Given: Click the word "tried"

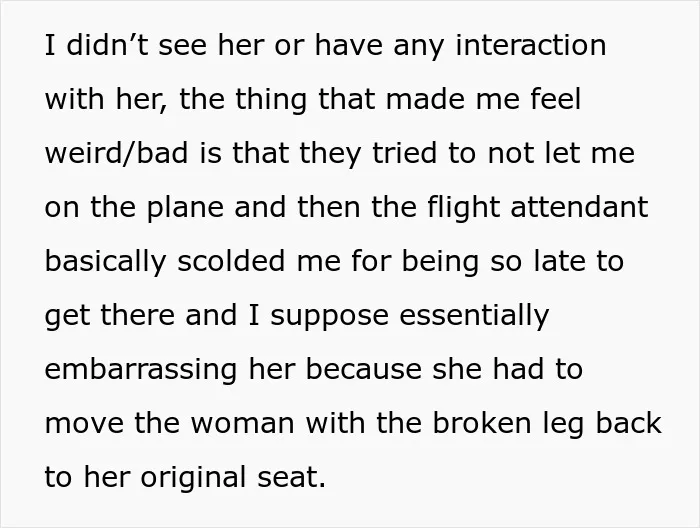Looking at the screenshot, I should coord(405,154).
